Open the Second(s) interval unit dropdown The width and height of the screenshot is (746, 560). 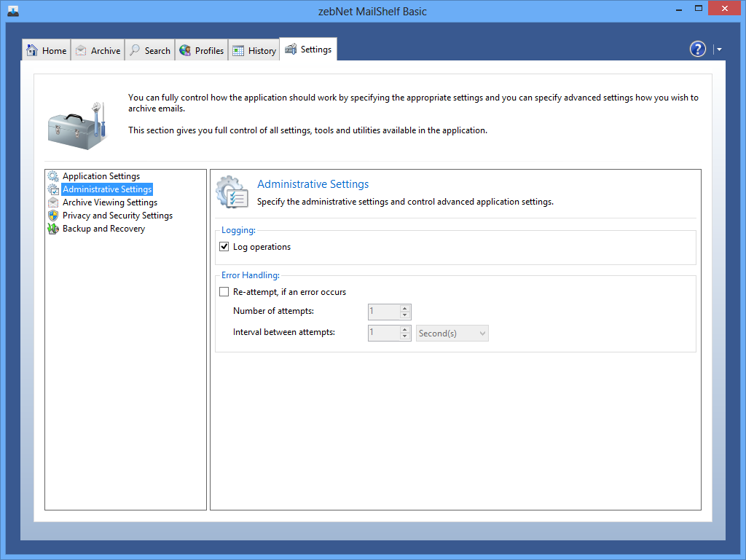coord(452,333)
